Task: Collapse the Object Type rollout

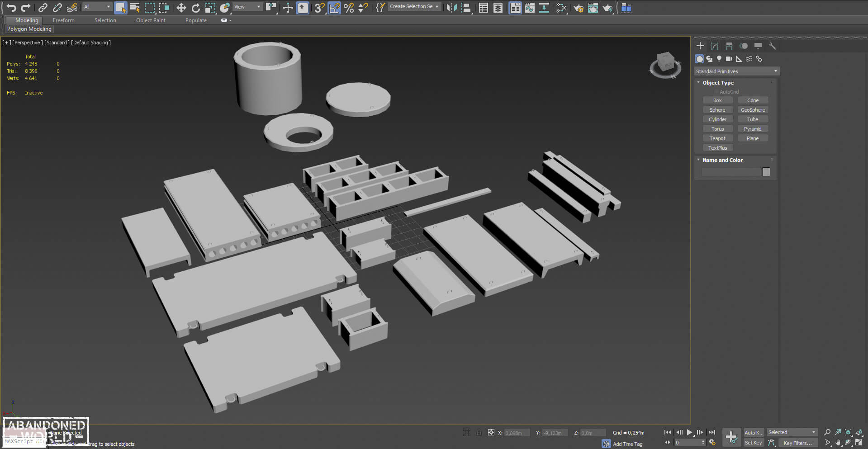Action: 718,83
